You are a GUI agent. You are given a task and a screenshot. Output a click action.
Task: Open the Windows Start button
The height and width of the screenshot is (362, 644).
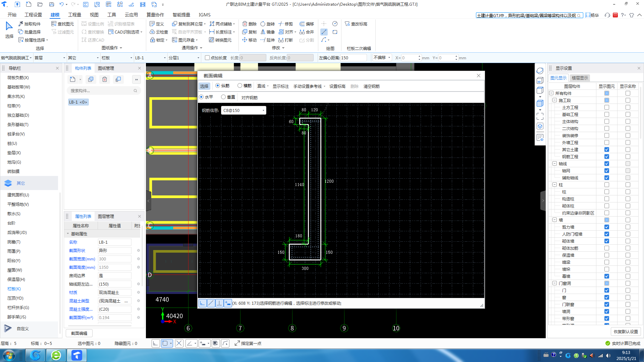(9, 355)
